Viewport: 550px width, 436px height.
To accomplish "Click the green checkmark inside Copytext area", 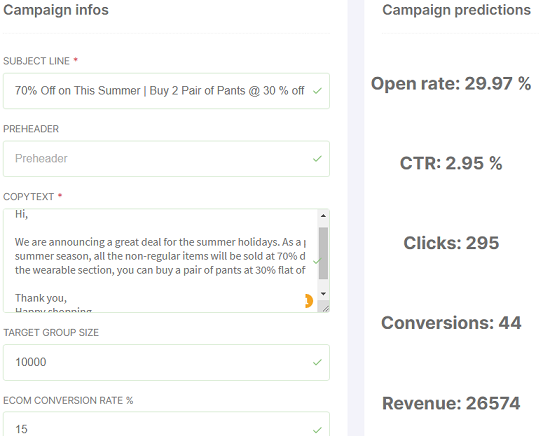I will coord(317,261).
